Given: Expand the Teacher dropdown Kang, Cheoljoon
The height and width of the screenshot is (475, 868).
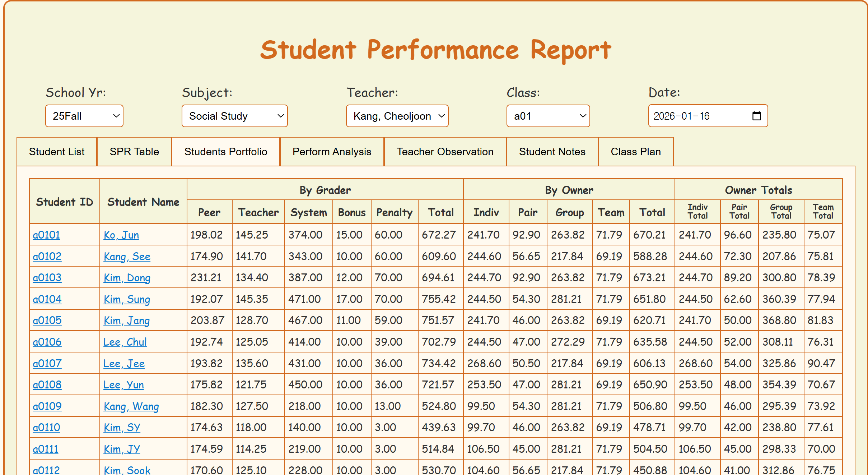Looking at the screenshot, I should [x=397, y=116].
